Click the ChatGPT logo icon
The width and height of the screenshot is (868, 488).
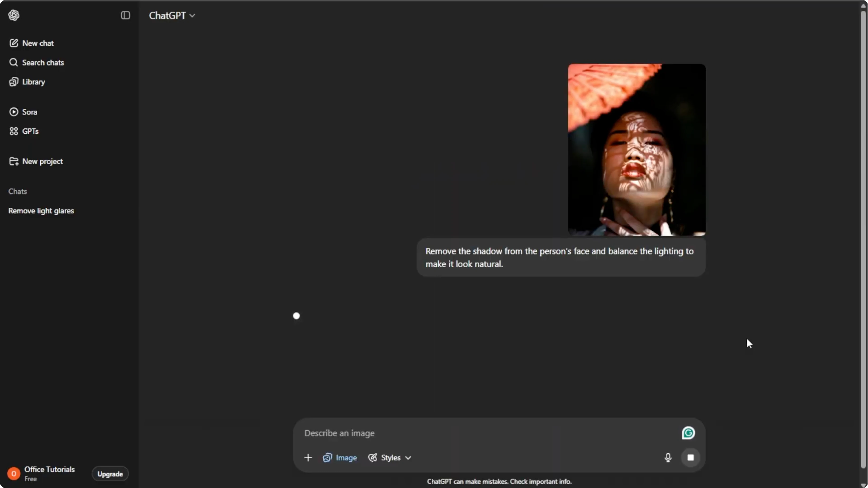[x=14, y=15]
